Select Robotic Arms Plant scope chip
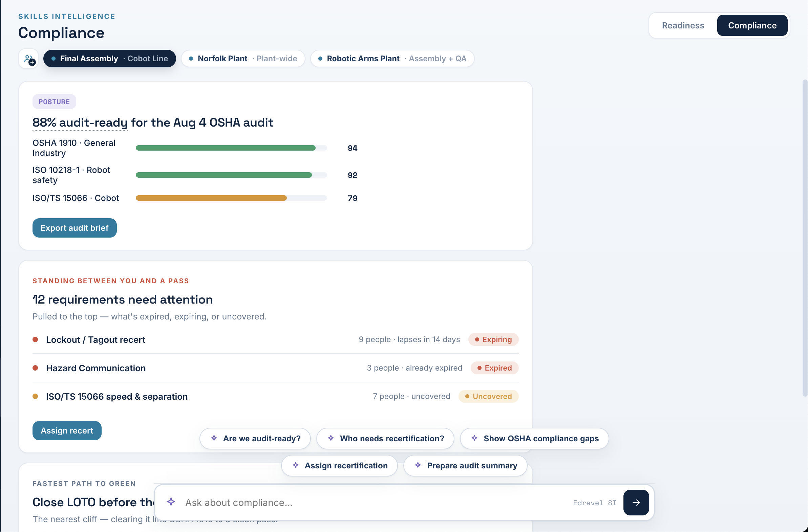 (392, 59)
